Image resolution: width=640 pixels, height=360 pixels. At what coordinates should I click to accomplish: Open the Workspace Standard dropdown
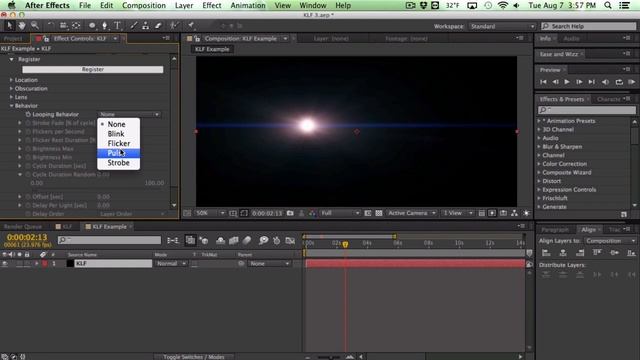pos(502,26)
